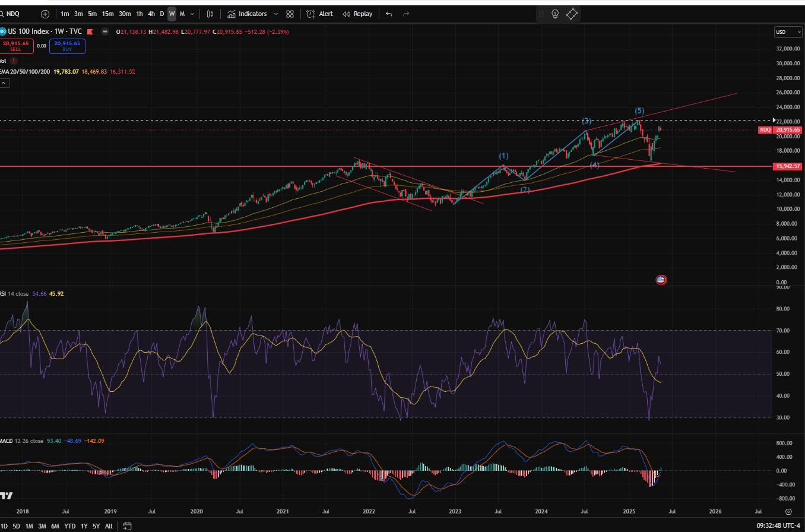Start bar Replay mode
805x532 pixels.
coord(357,14)
